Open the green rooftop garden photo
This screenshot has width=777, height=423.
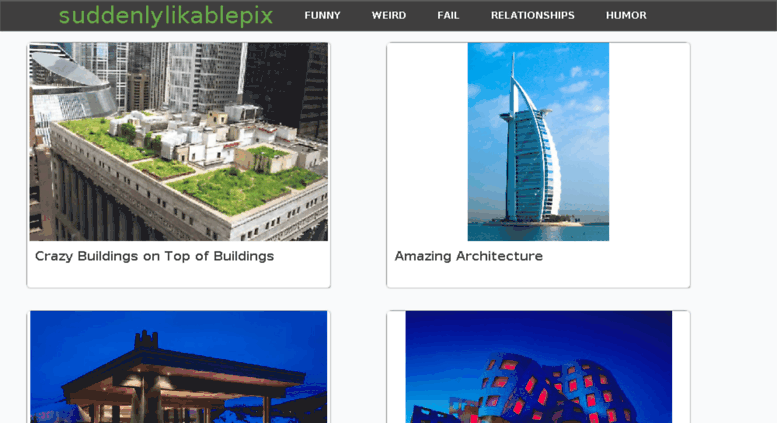178,142
